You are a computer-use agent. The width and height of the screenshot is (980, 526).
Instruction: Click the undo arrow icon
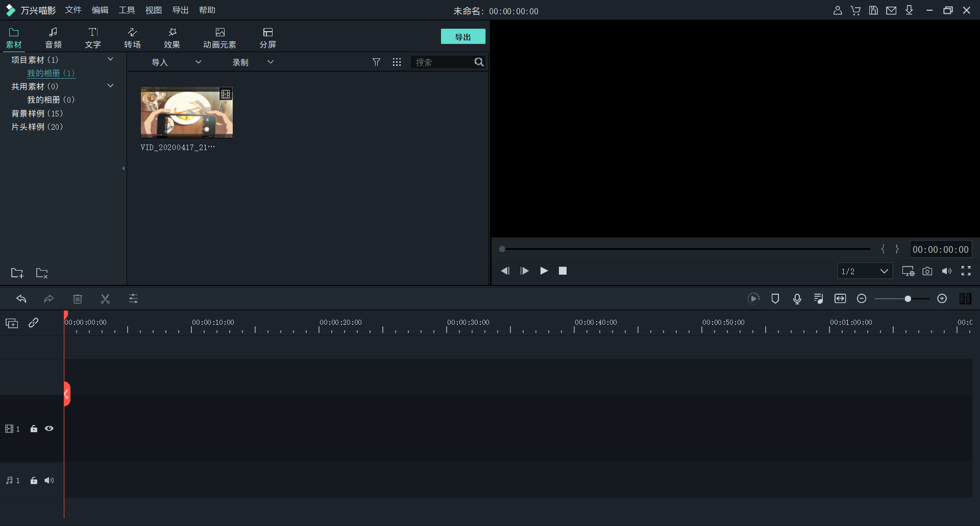click(21, 299)
